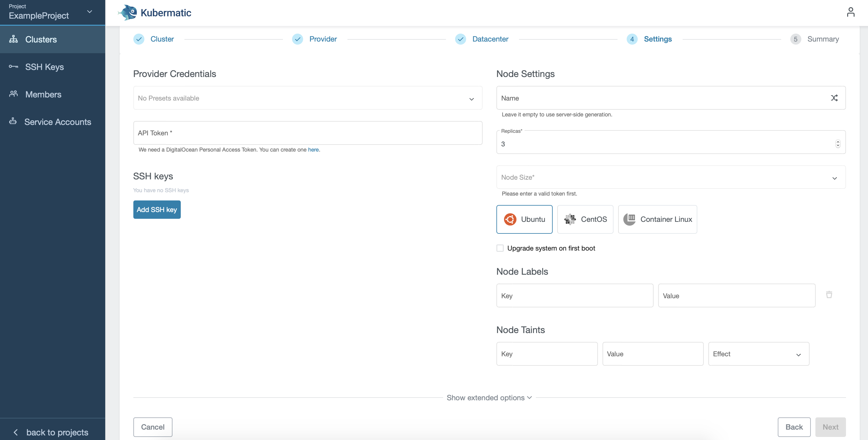Screen dimensions: 868x440
Task: Open the Node Size dropdown
Action: 671,177
